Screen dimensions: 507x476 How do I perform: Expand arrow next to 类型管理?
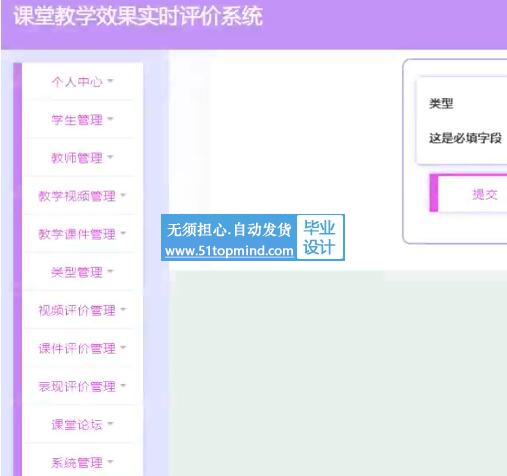(x=110, y=271)
